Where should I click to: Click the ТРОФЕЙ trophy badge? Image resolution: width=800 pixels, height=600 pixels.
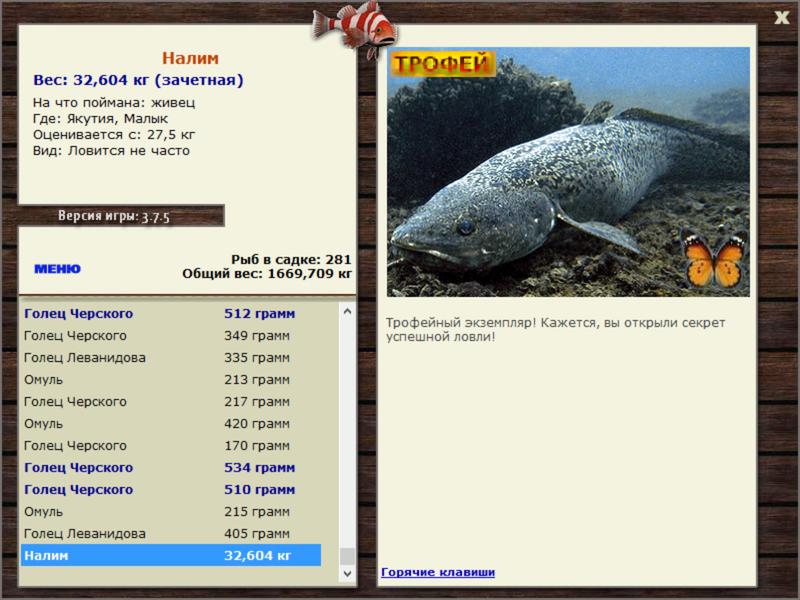click(x=442, y=63)
